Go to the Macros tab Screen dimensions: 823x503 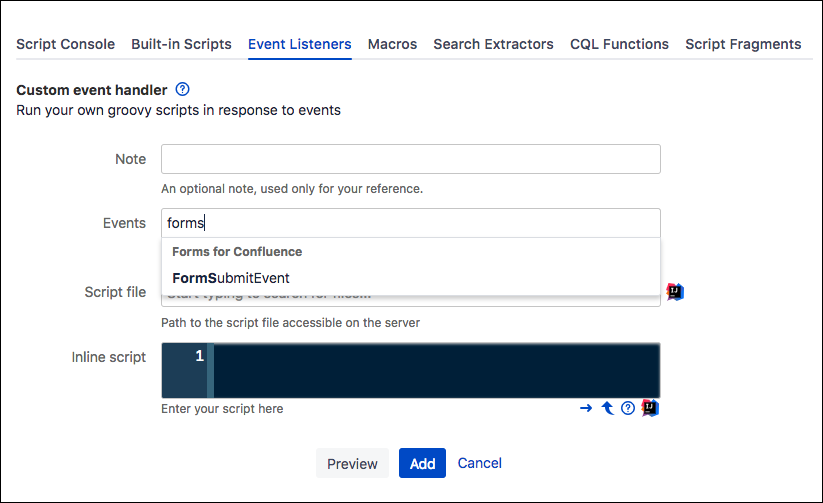point(392,44)
